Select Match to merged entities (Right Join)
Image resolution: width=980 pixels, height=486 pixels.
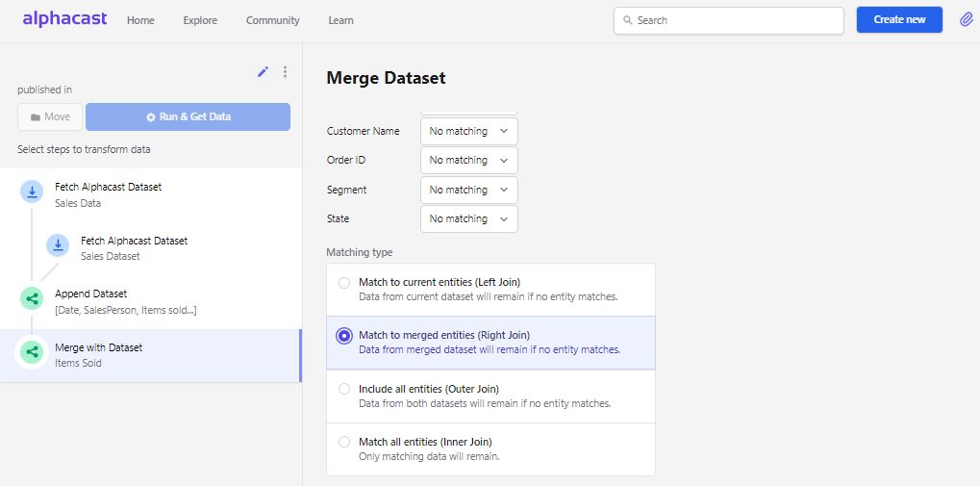(490, 343)
